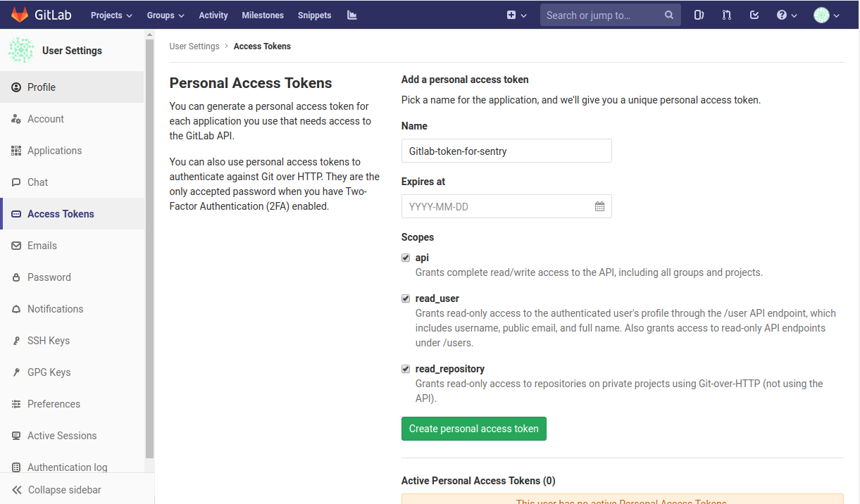Click the 'Scopes' label
This screenshot has height=504, width=860.
pyautogui.click(x=418, y=237)
